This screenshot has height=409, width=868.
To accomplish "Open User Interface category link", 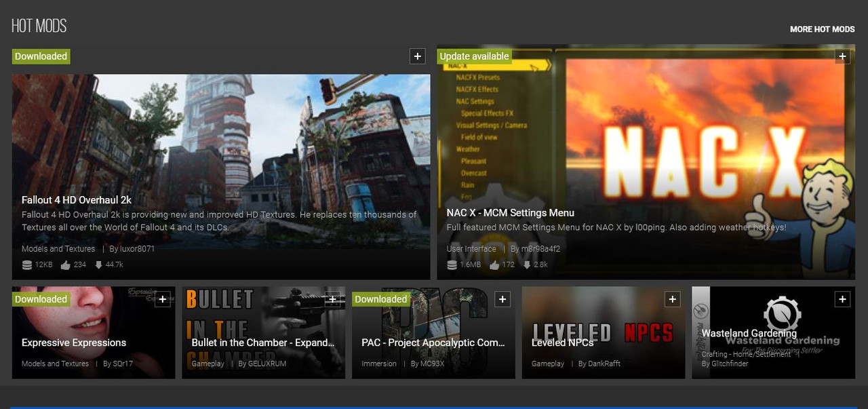I will click(x=471, y=249).
